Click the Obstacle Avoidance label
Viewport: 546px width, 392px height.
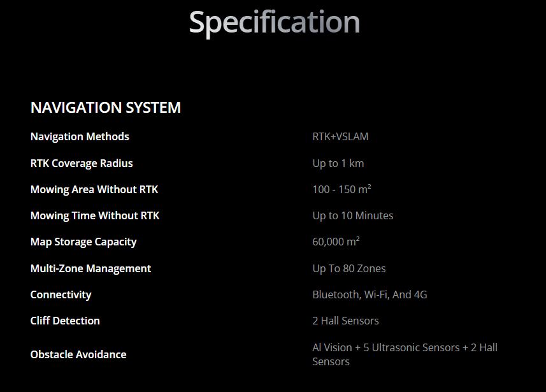78,354
